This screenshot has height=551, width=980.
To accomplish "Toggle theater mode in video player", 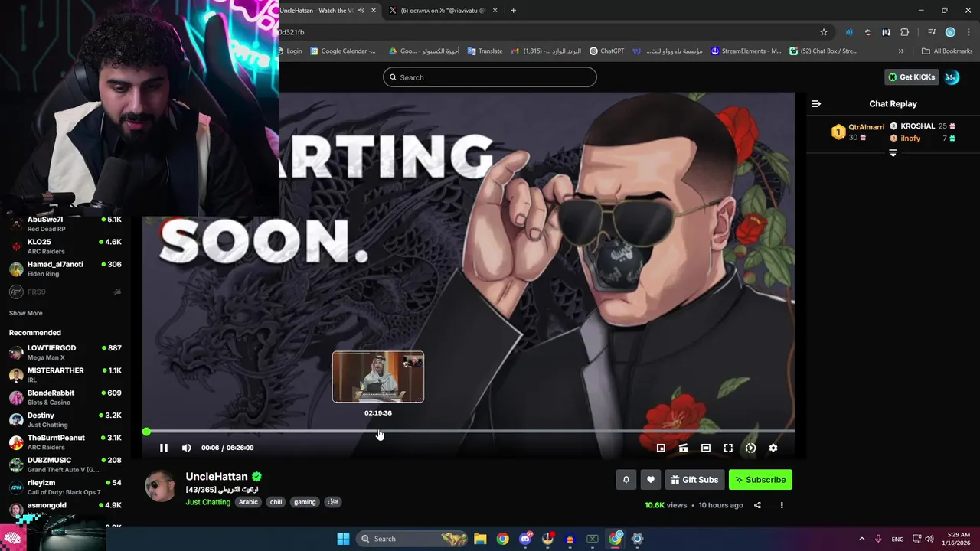I will coord(705,448).
